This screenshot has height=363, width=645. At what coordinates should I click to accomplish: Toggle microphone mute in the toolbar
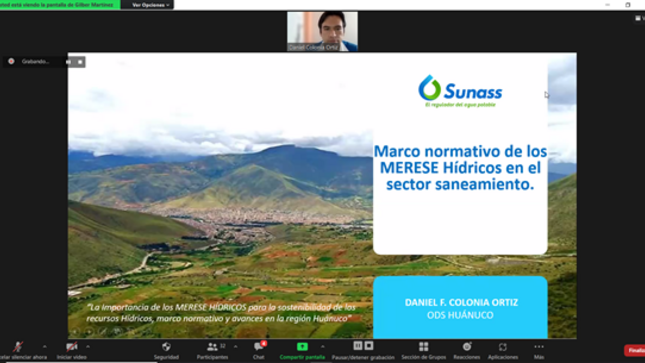click(x=18, y=347)
